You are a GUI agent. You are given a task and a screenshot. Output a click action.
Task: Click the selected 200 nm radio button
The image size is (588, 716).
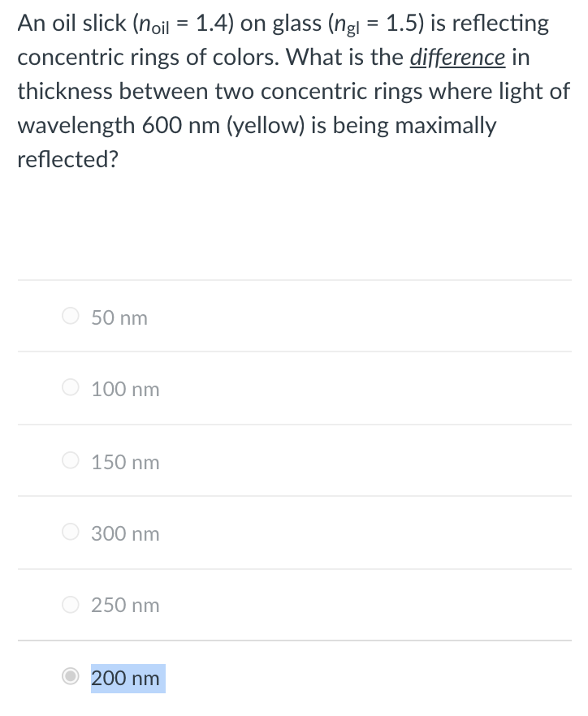coord(71,676)
